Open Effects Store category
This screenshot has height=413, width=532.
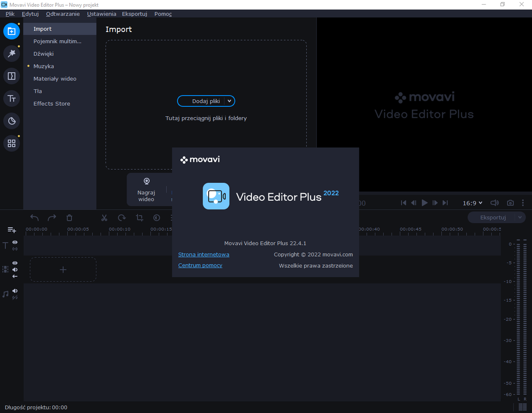tap(60, 103)
